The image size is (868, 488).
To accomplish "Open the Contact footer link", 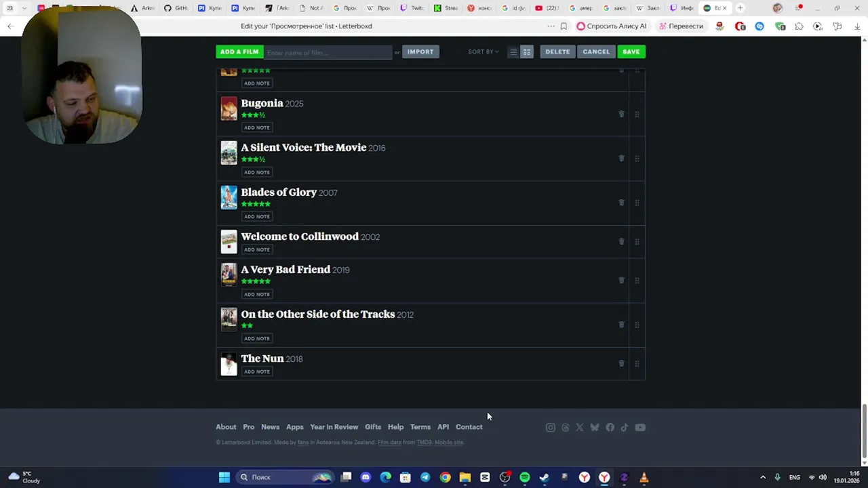I will [x=469, y=427].
